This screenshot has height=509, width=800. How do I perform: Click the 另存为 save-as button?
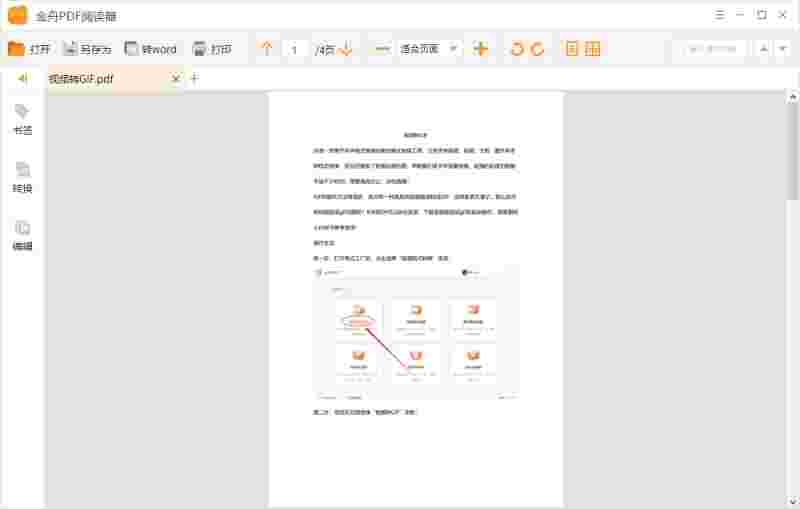coord(87,49)
